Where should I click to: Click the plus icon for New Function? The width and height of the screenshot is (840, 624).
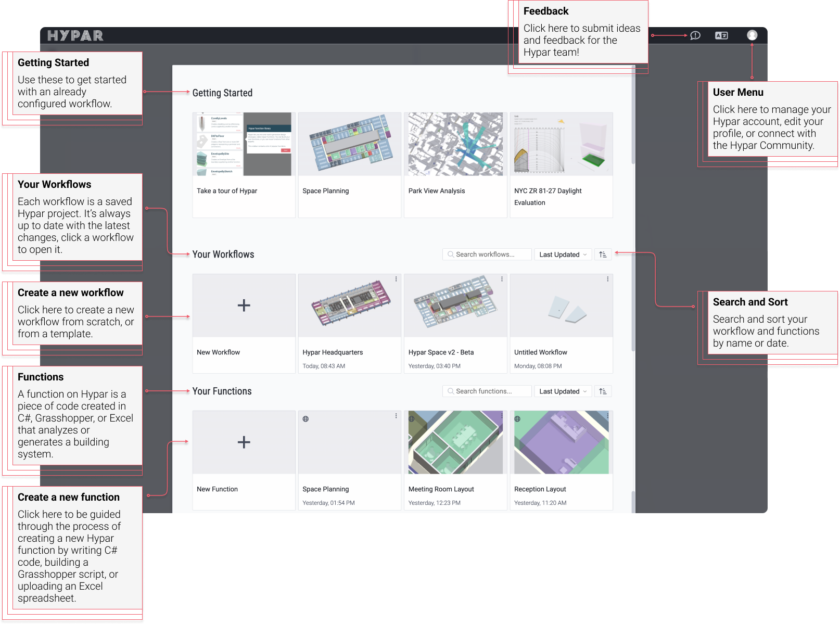[244, 442]
